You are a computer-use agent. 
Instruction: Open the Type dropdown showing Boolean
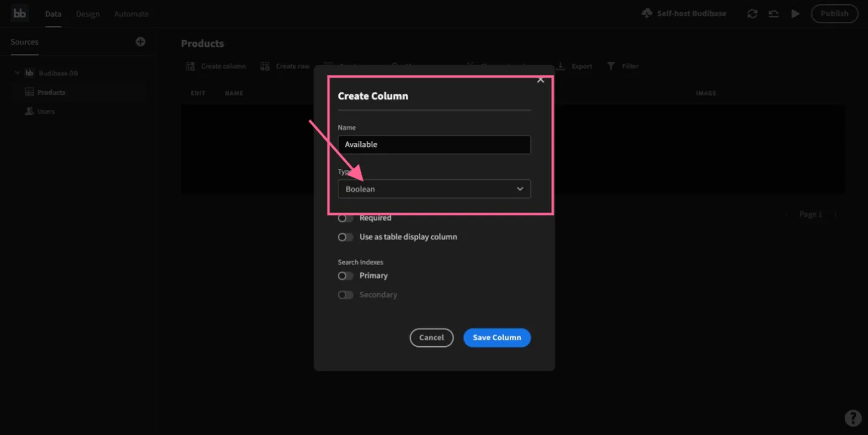pos(434,189)
